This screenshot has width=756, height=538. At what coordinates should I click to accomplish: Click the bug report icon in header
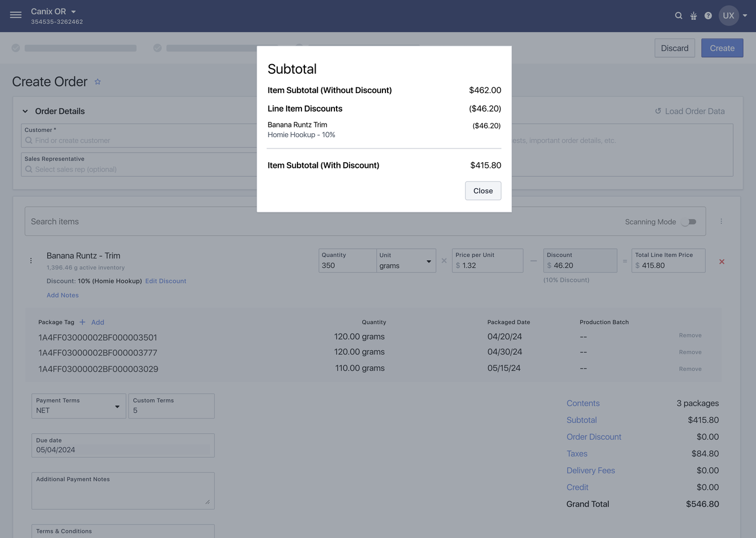point(693,16)
